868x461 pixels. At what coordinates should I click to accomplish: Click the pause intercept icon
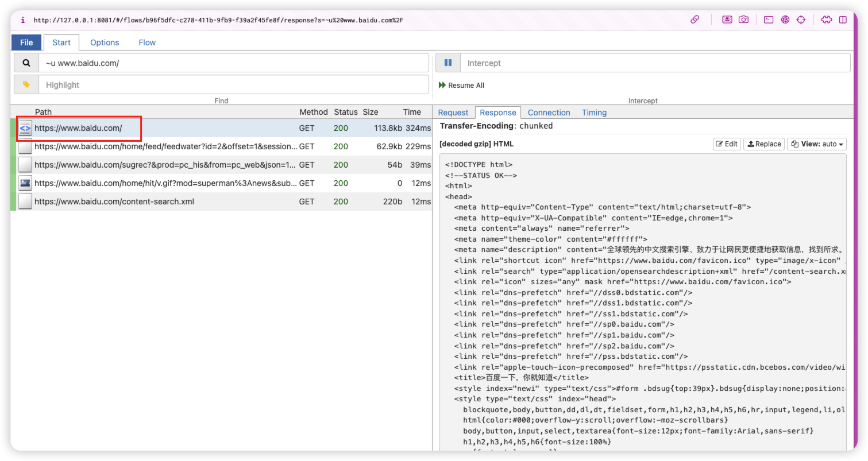(x=448, y=63)
